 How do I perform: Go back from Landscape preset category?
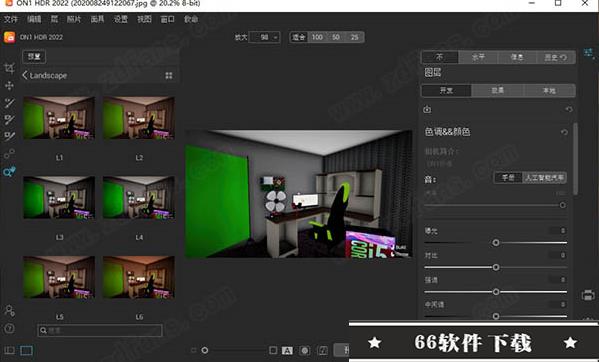(25, 75)
